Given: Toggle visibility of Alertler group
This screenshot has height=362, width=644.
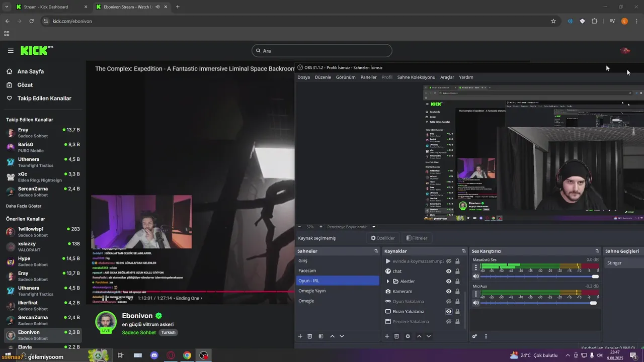Looking at the screenshot, I should coord(449,281).
